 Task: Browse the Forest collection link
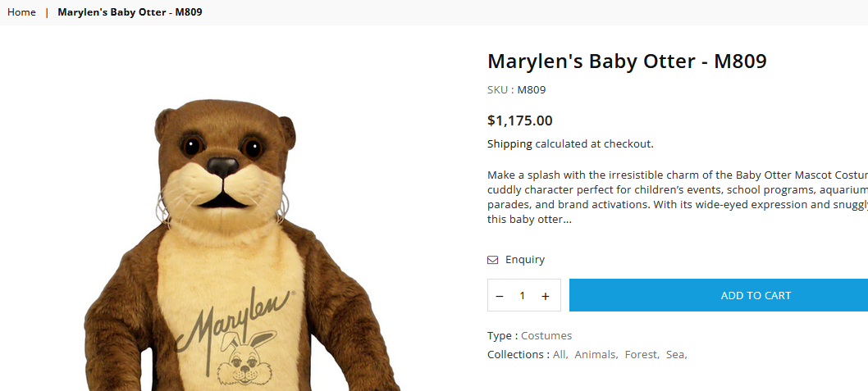[x=641, y=355]
